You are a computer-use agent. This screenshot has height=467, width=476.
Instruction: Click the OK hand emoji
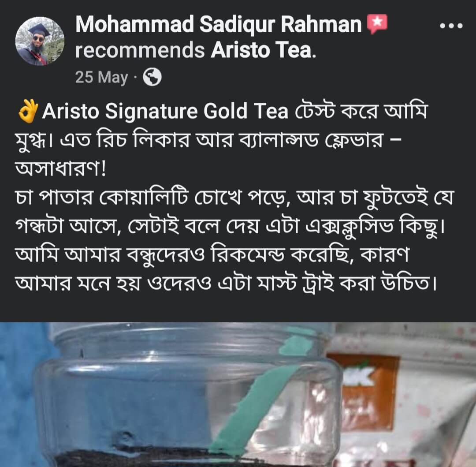click(x=28, y=112)
